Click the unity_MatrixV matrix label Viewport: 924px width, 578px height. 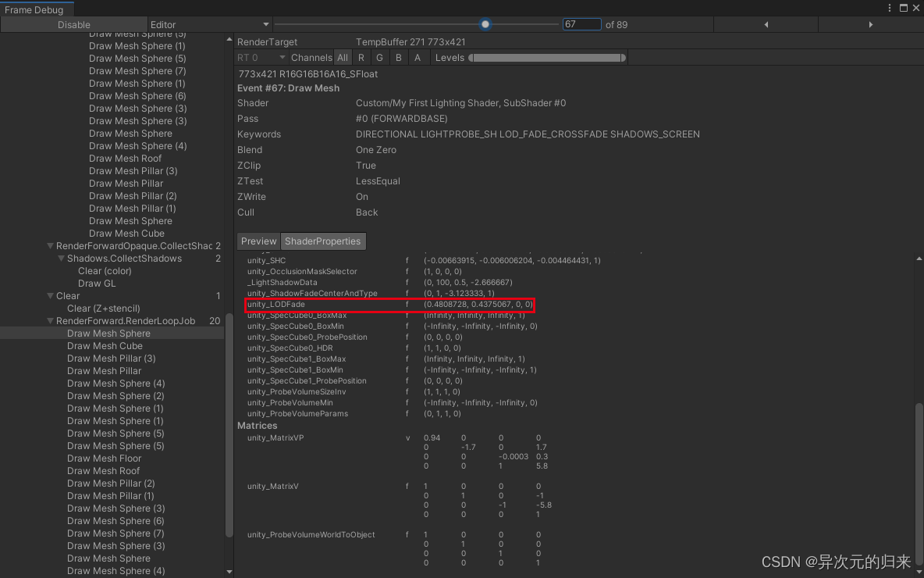coord(273,486)
